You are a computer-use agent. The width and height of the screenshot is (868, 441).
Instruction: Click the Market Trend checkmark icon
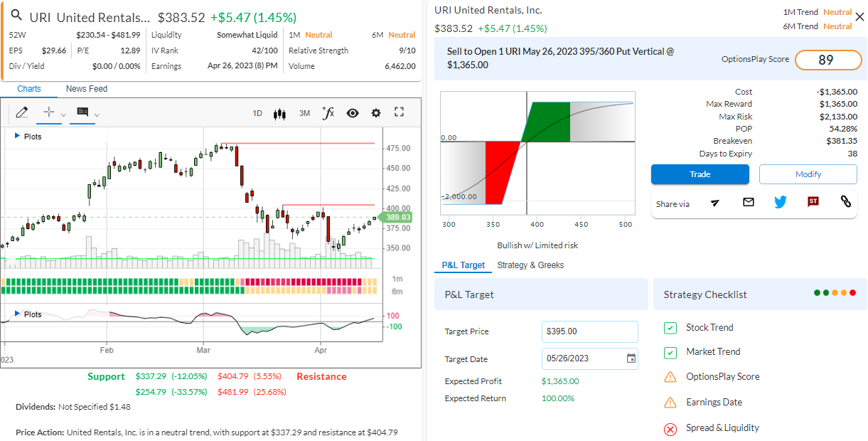(x=670, y=352)
